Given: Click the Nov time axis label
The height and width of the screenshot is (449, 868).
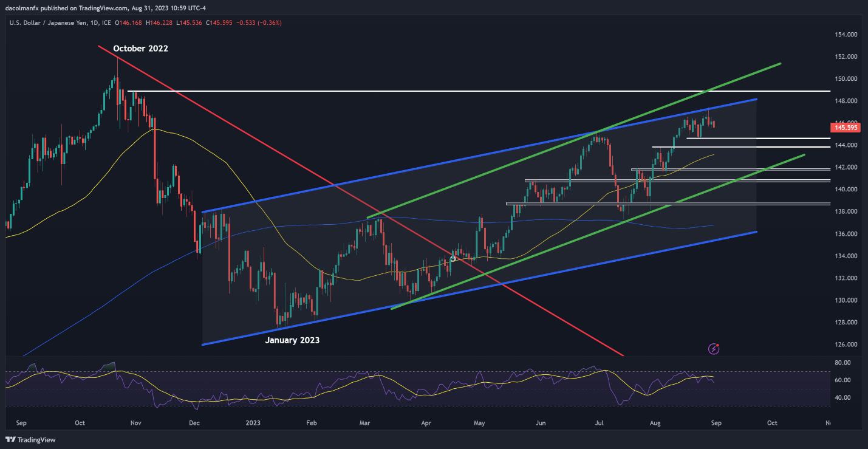Looking at the screenshot, I should pos(136,422).
